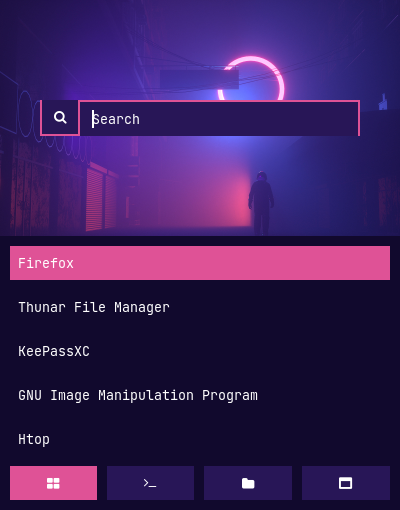
Task: Focus the Search text field
Action: pos(219,119)
